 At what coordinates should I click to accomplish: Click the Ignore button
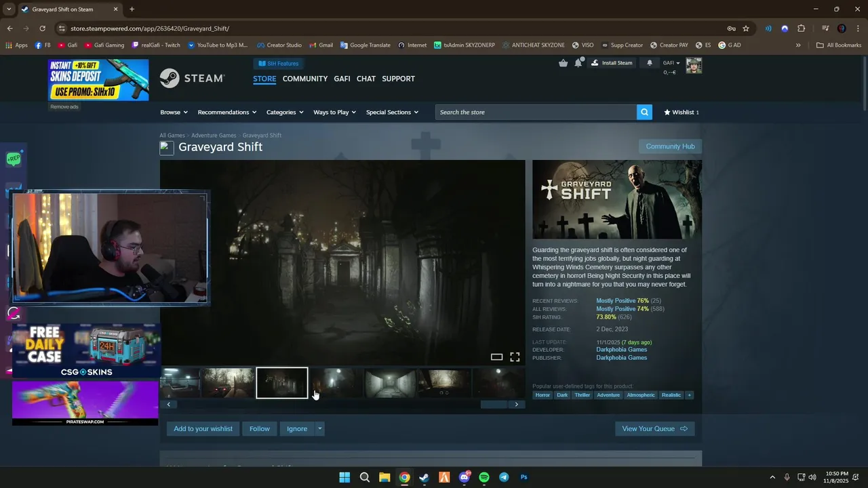pos(297,428)
